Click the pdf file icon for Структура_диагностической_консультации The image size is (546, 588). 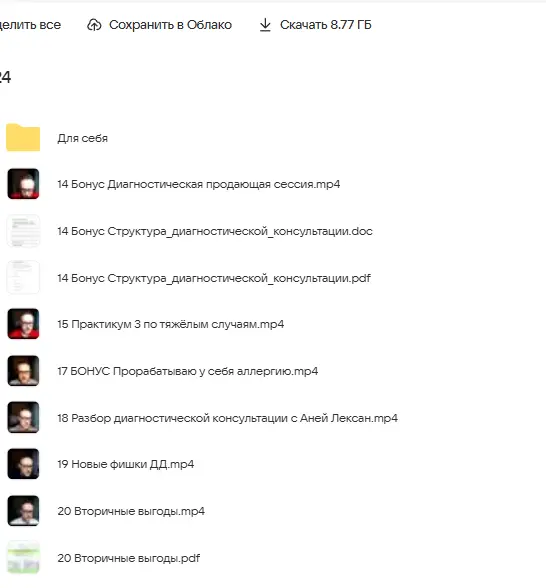point(23,278)
